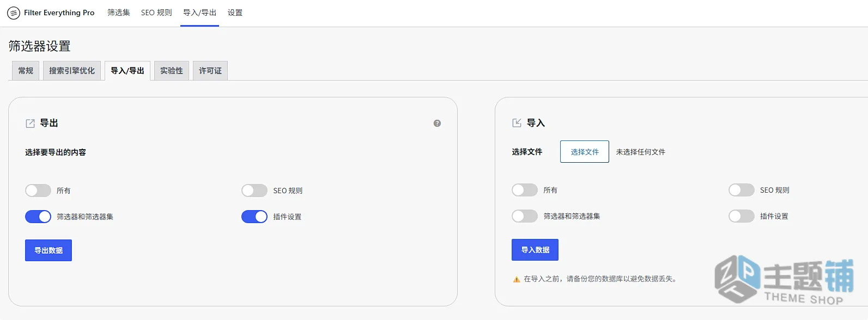Click the 未选择任何文件 text

[641, 152]
